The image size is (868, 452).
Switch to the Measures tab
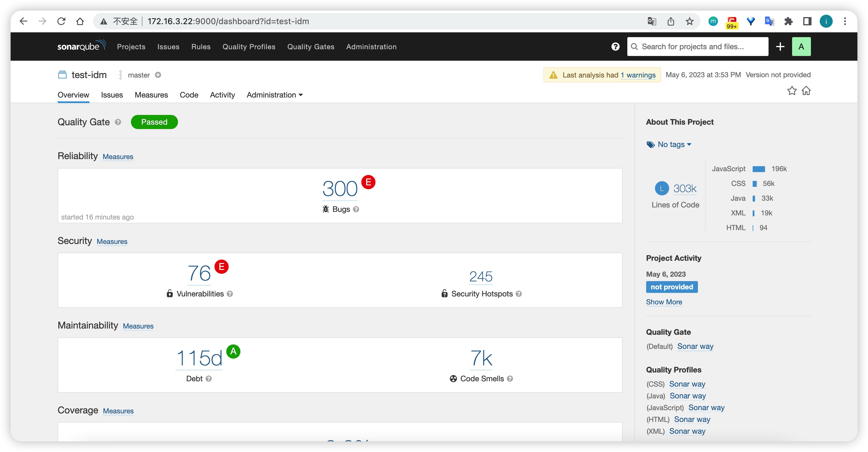[x=151, y=95]
